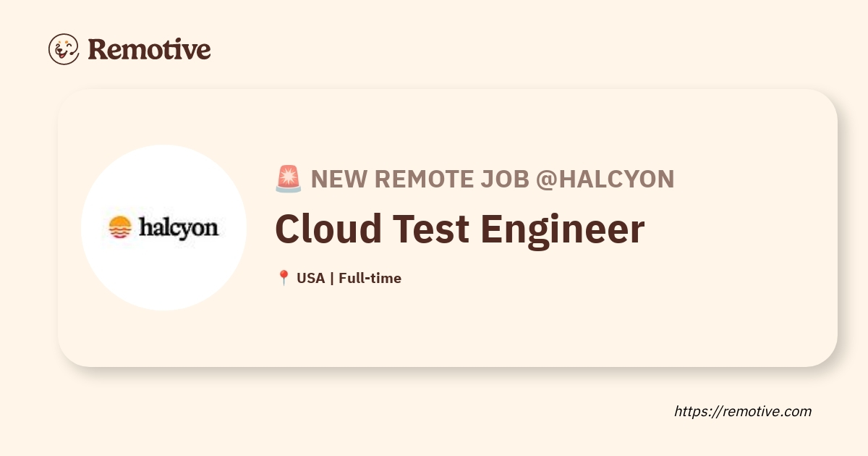Open the https://remotive.com link
The image size is (868, 456).
(743, 411)
